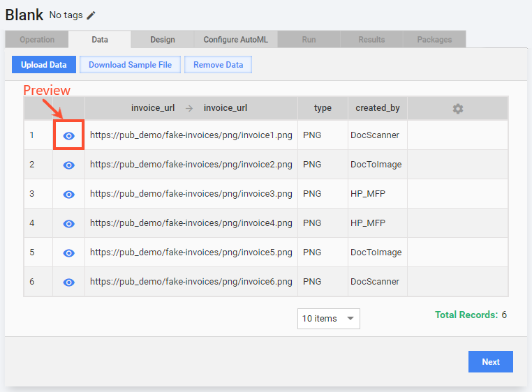Select the invoice1.png URL cell
532x392 pixels.
[191, 135]
